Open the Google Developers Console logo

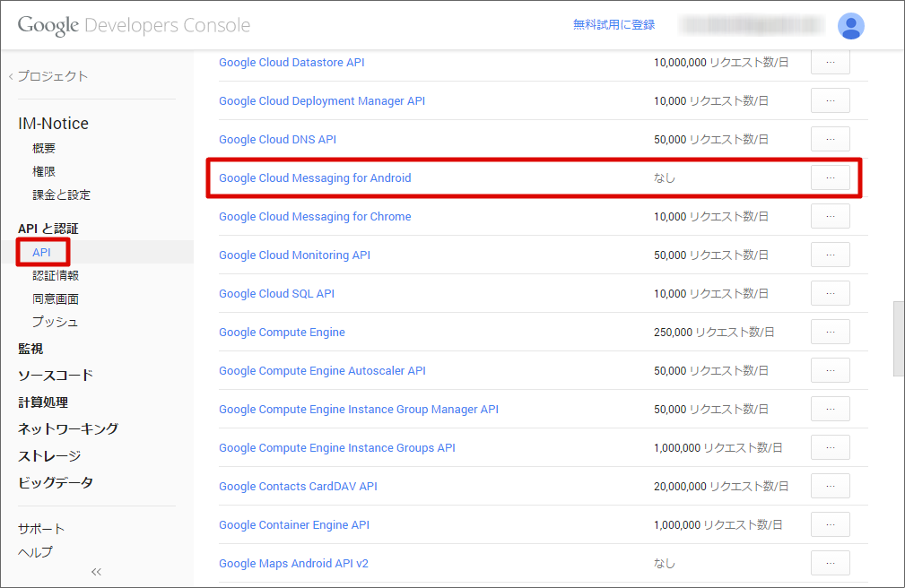click(x=134, y=25)
